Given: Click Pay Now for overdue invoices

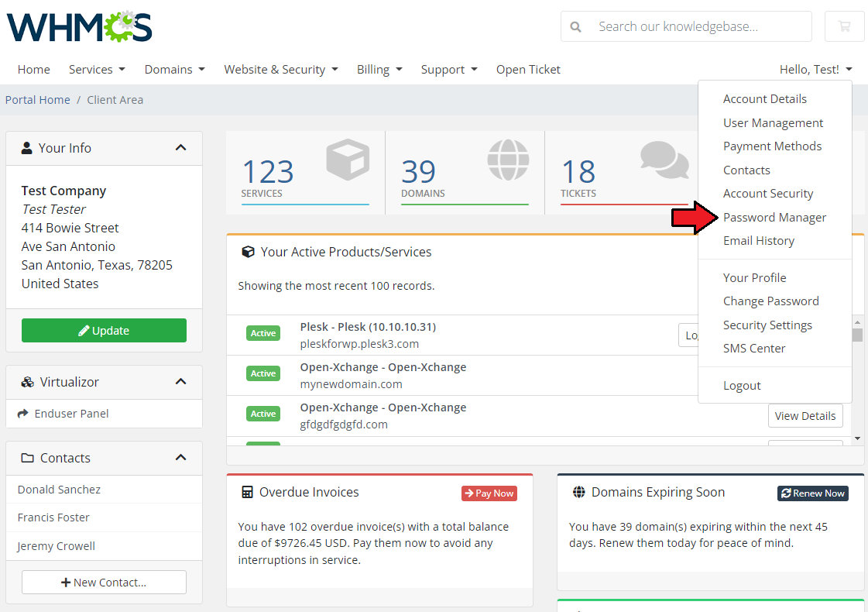Looking at the screenshot, I should pyautogui.click(x=489, y=493).
